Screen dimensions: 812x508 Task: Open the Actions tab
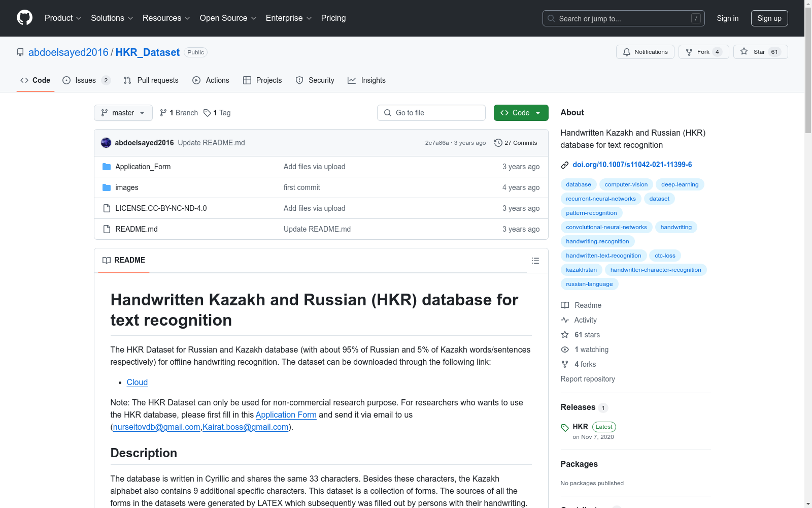tap(211, 80)
